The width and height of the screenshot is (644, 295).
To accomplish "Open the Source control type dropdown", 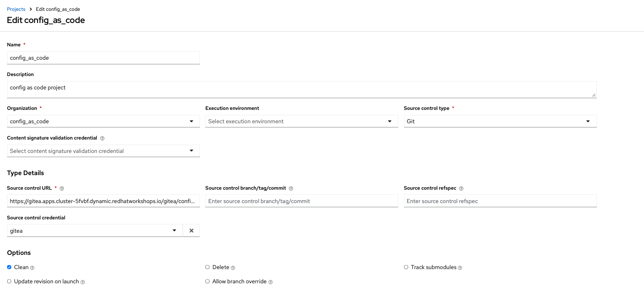I will (x=500, y=121).
